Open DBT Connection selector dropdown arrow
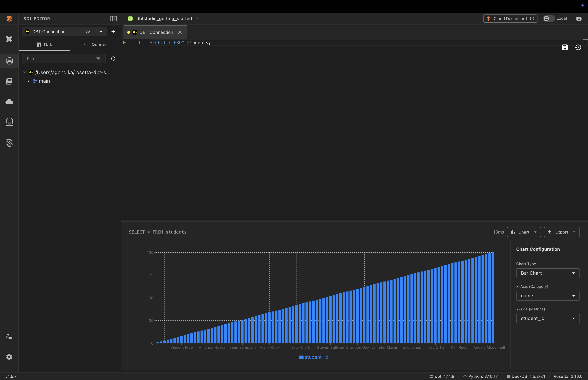The image size is (588, 380). tap(101, 32)
